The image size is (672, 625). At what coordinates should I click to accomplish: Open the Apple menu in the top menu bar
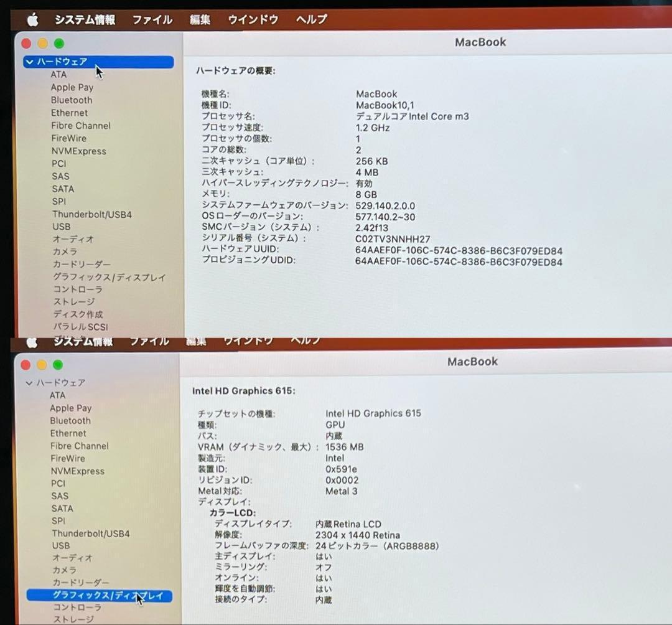32,20
